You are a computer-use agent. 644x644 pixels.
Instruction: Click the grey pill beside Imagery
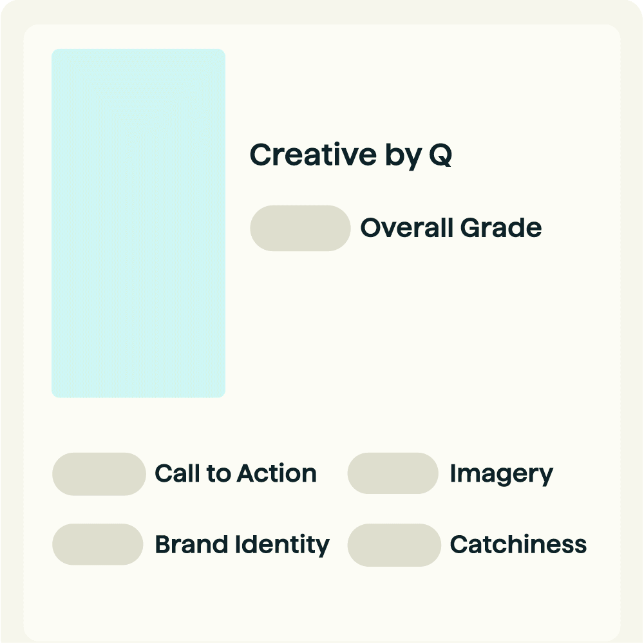coord(393,474)
